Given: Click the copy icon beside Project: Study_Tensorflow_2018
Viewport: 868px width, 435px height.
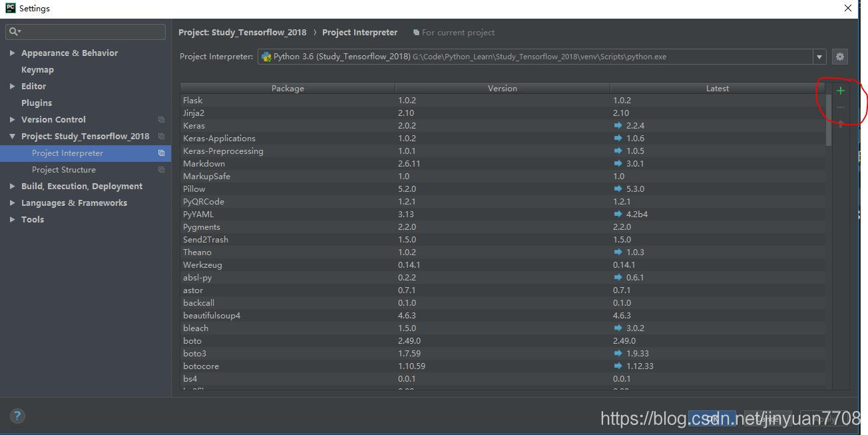Looking at the screenshot, I should [161, 137].
